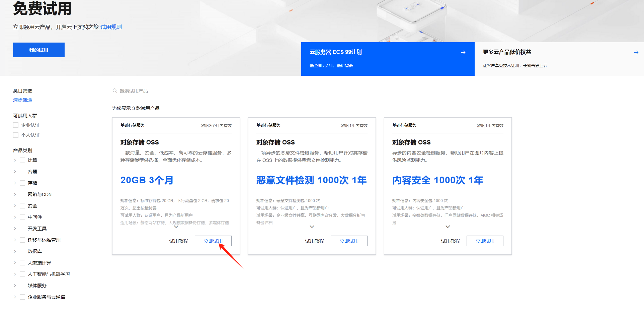Image resolution: width=644 pixels, height=309 pixels.
Task: Focus the 搜索试用产品 search field
Action: click(x=378, y=91)
